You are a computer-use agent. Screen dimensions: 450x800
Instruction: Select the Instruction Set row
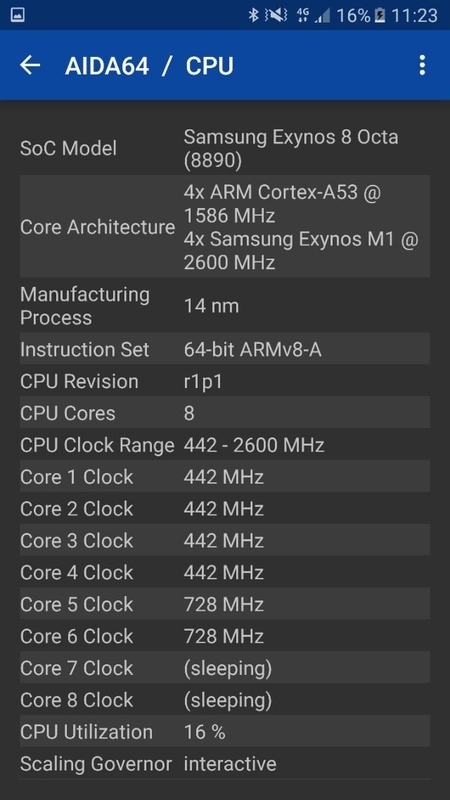tap(224, 349)
